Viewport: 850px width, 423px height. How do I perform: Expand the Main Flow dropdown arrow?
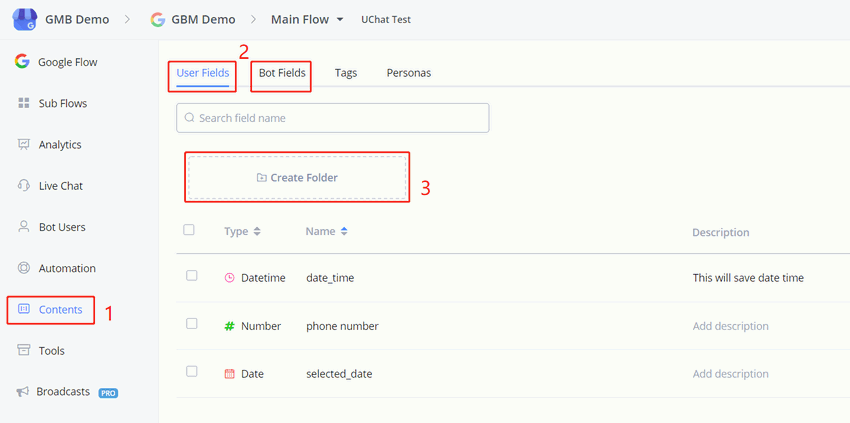click(x=340, y=20)
